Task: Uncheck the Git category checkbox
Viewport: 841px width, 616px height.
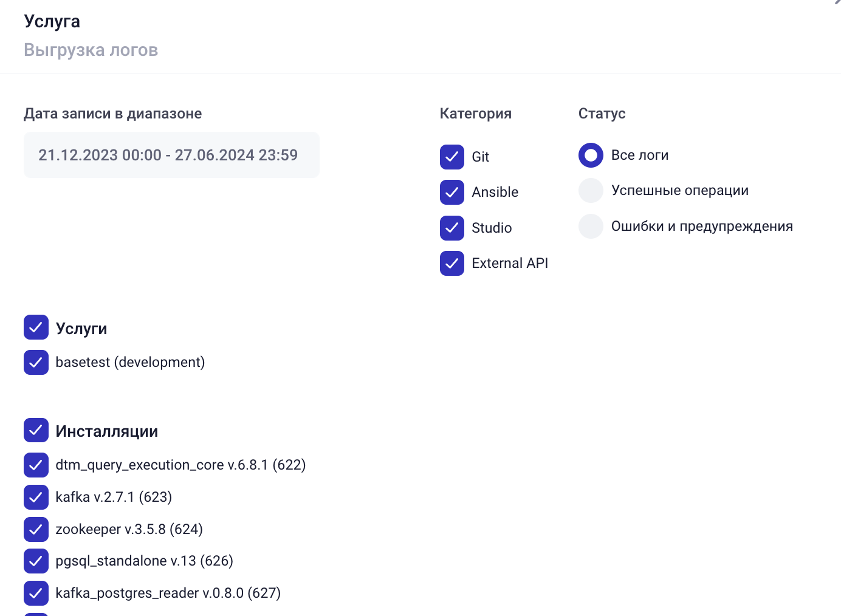Action: point(452,157)
